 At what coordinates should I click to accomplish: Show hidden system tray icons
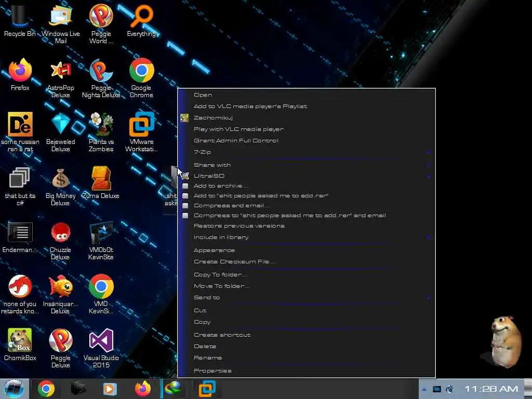click(424, 389)
